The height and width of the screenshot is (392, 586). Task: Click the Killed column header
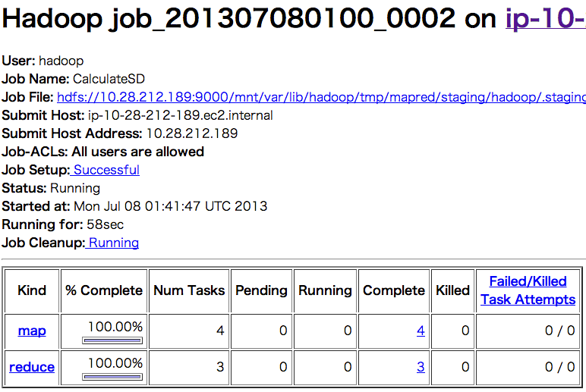coord(452,290)
